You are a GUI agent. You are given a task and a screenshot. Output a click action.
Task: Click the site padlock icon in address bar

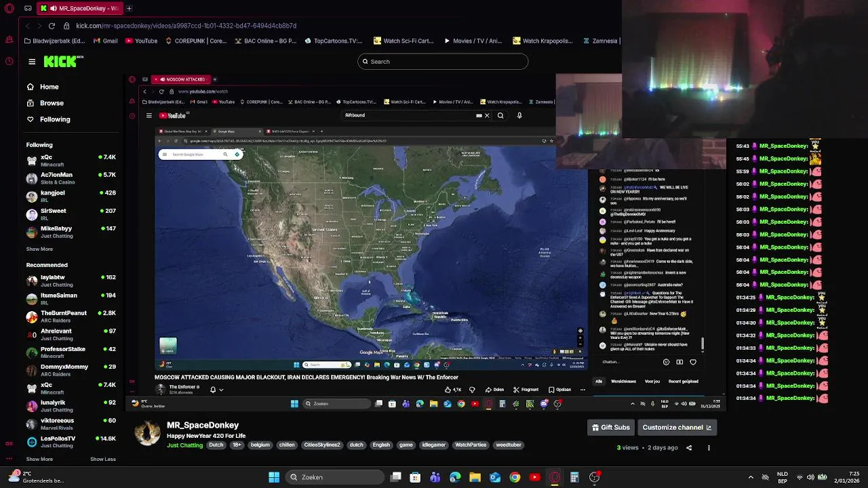pyautogui.click(x=66, y=26)
